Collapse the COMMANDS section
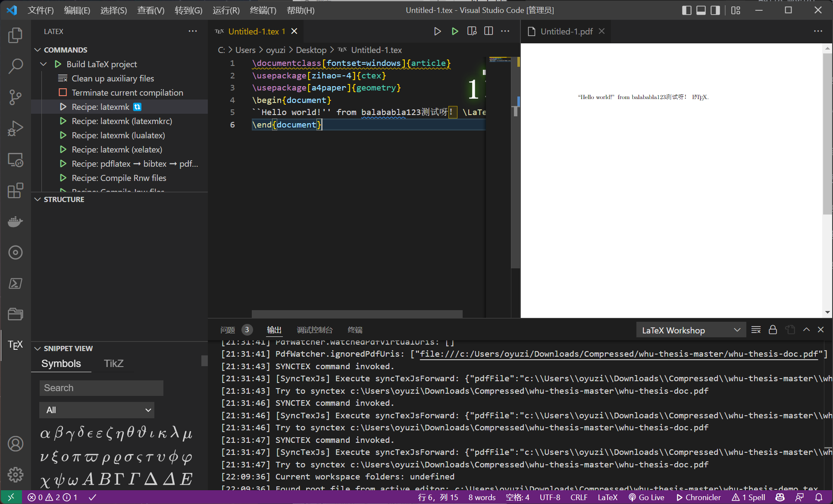The image size is (833, 504). 38,50
